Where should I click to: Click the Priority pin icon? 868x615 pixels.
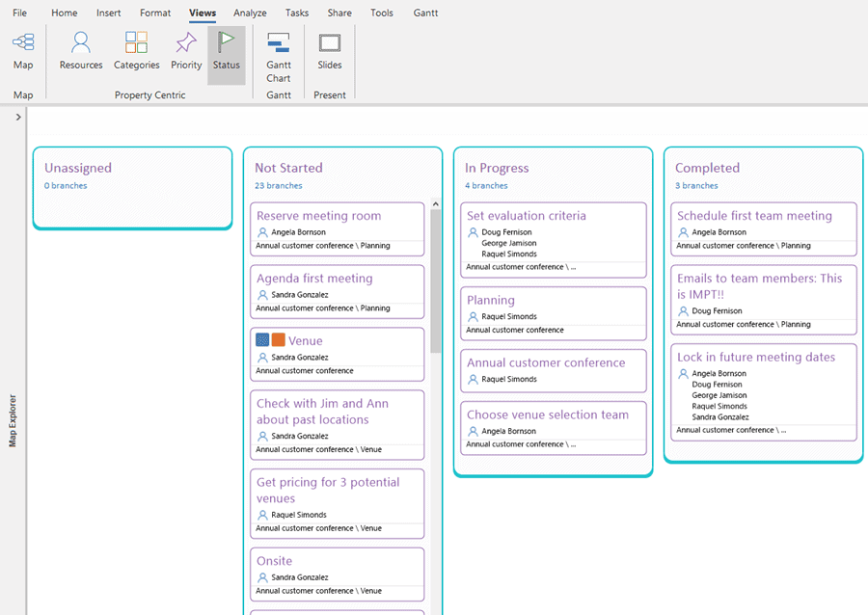click(186, 42)
